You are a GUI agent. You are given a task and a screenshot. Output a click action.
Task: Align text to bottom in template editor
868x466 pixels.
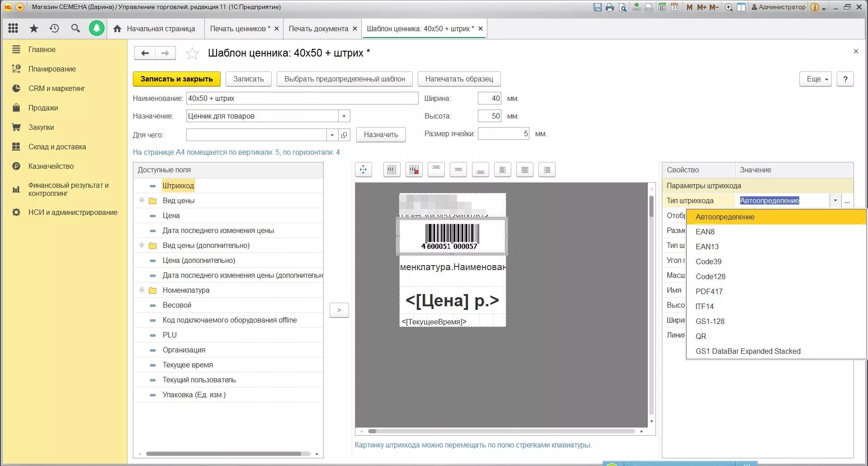coord(481,170)
